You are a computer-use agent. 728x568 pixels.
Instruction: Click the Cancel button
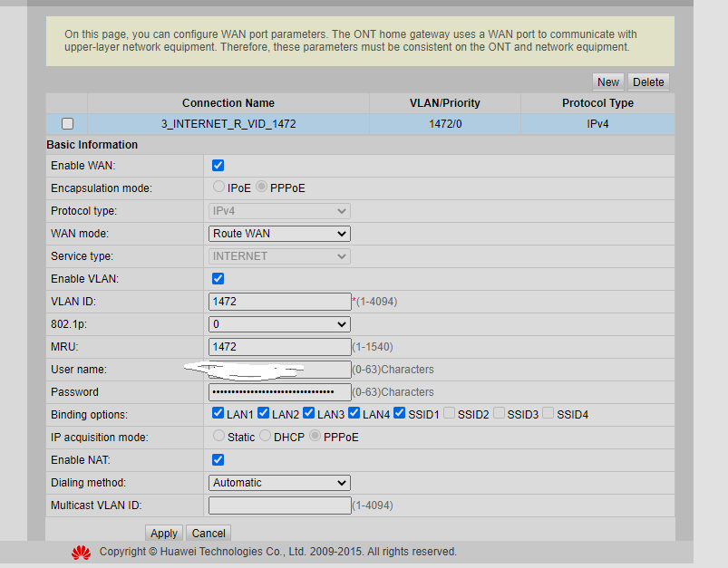pos(209,534)
